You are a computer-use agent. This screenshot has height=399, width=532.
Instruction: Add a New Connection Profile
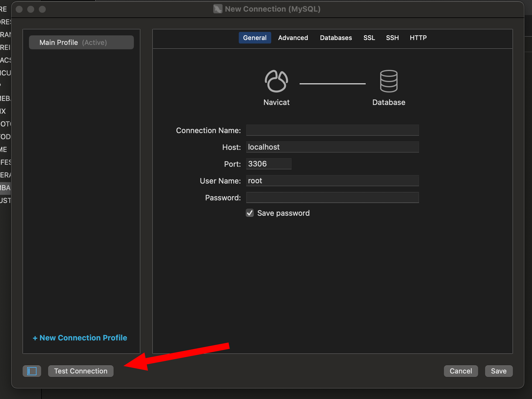[80, 338]
